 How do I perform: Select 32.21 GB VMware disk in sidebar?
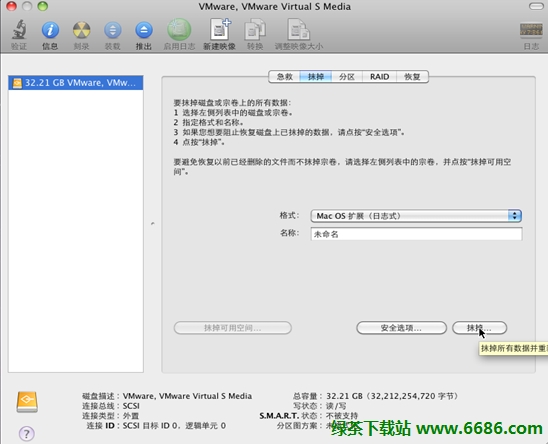[x=75, y=83]
